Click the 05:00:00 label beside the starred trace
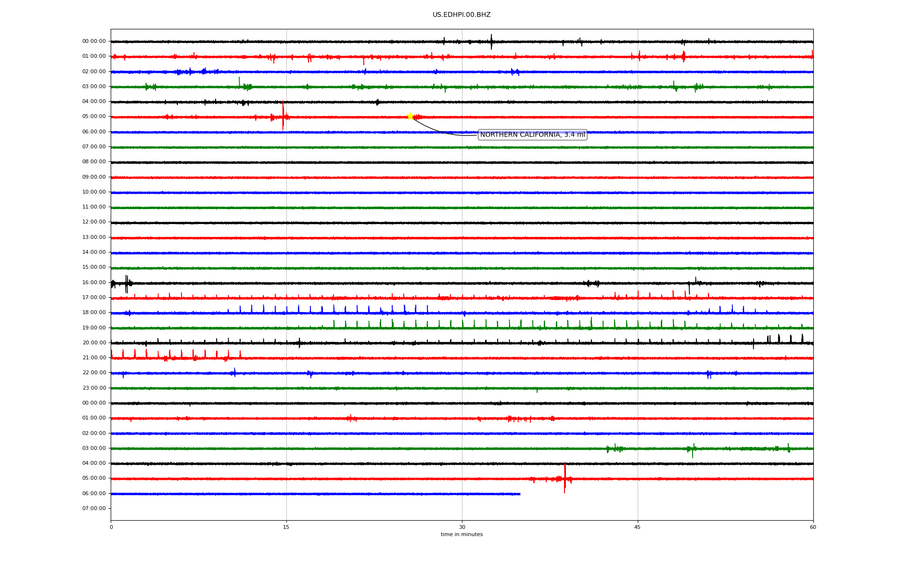924x578 pixels. tap(94, 117)
